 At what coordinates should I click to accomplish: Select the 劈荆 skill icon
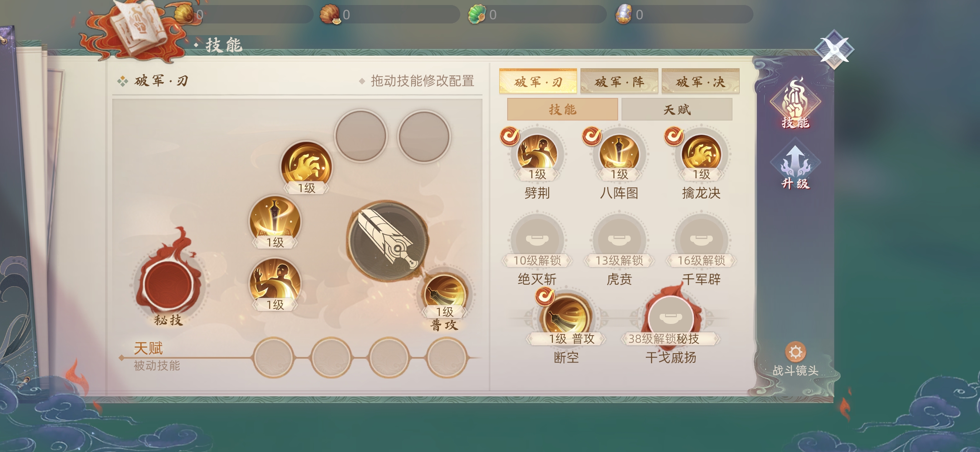pos(537,154)
